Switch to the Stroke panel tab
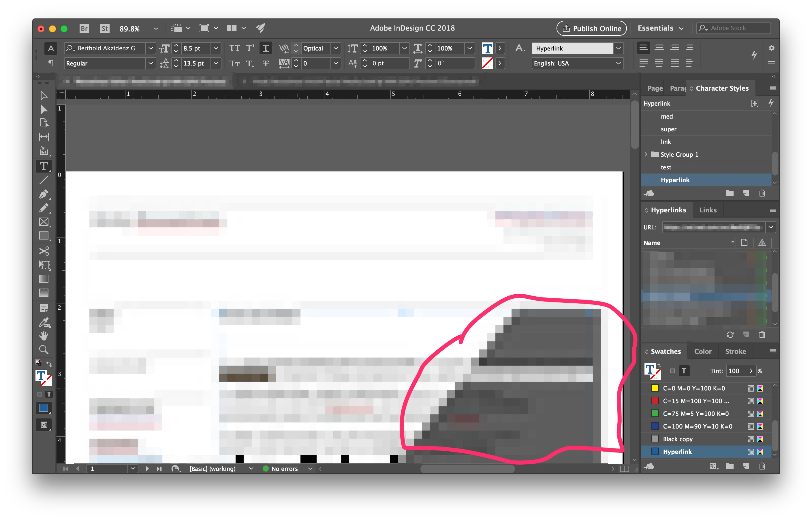This screenshot has width=812, height=520. (735, 351)
